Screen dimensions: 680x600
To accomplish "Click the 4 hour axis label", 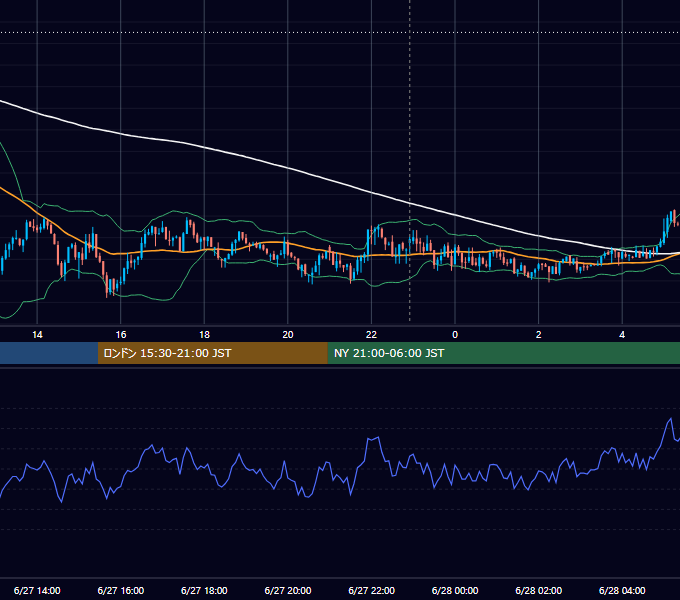I will (622, 335).
